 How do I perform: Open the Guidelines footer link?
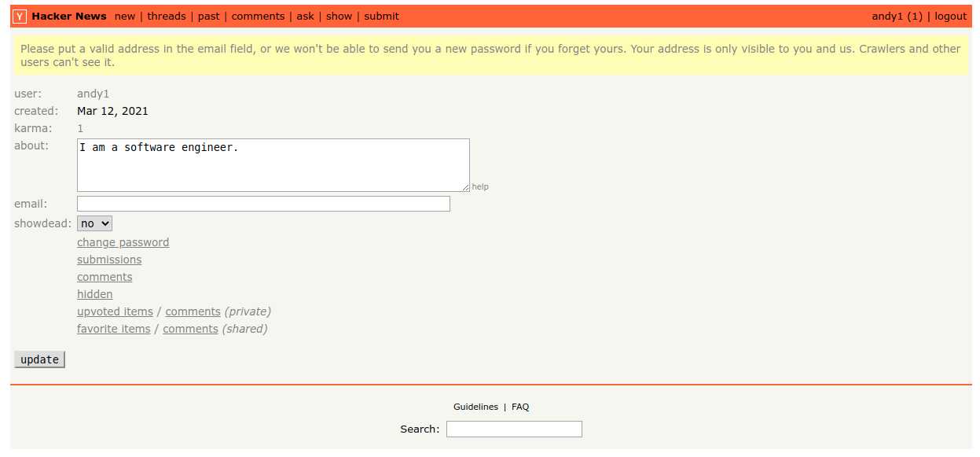tap(475, 407)
